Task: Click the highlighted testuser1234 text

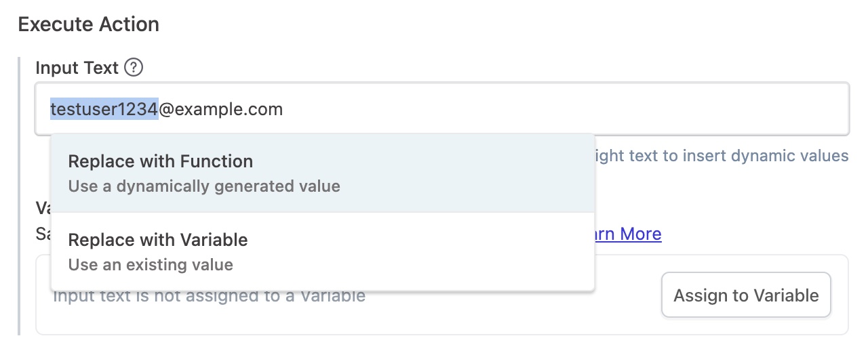Action: click(x=104, y=108)
